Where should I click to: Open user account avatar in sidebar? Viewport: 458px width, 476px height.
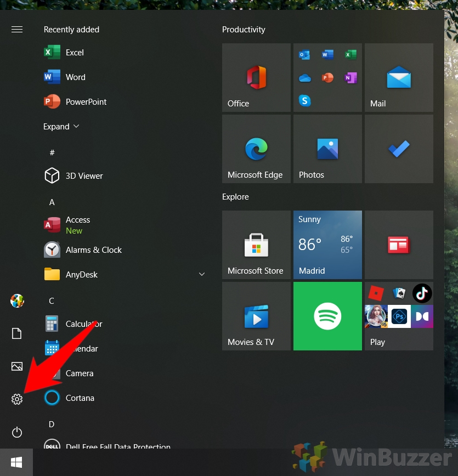coord(17,301)
